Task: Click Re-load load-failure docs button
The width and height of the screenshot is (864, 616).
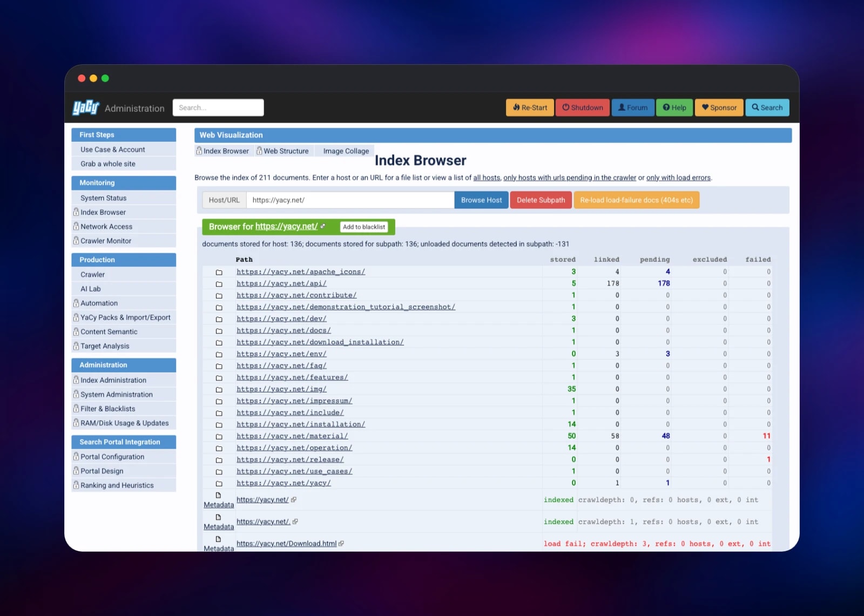Action: coord(636,200)
